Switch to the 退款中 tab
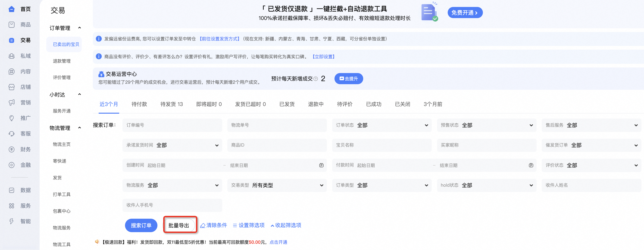 coord(316,104)
